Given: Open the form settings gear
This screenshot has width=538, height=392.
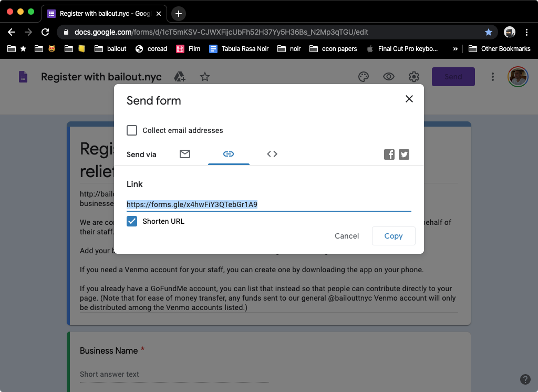Looking at the screenshot, I should [x=414, y=77].
